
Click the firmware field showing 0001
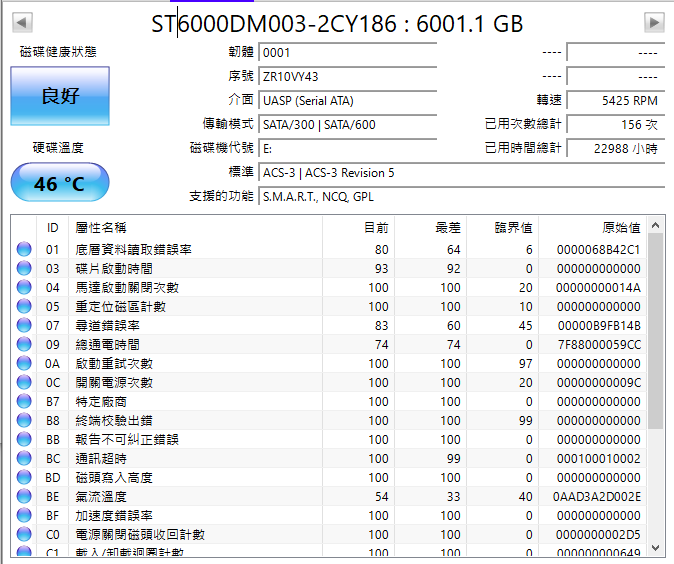pyautogui.click(x=348, y=52)
